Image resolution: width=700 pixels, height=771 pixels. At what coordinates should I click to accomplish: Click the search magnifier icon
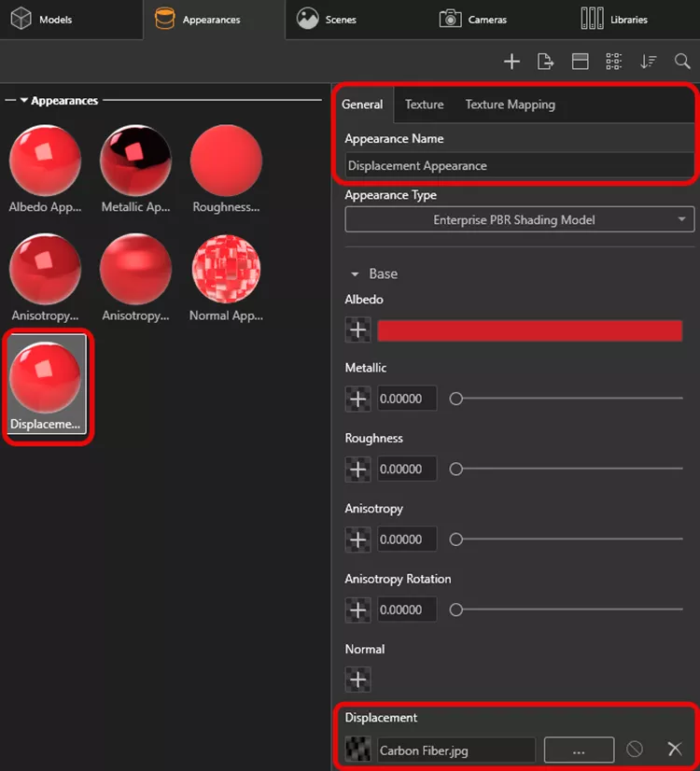[x=682, y=62]
